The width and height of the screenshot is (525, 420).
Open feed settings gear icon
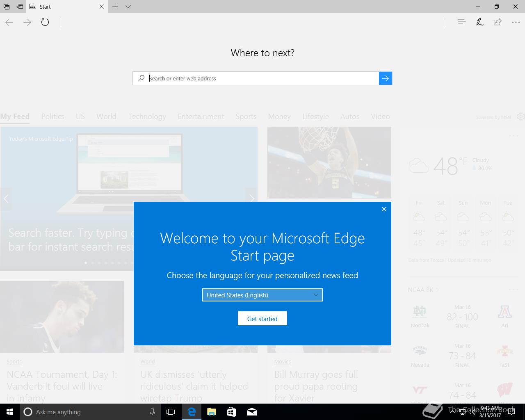(x=521, y=116)
